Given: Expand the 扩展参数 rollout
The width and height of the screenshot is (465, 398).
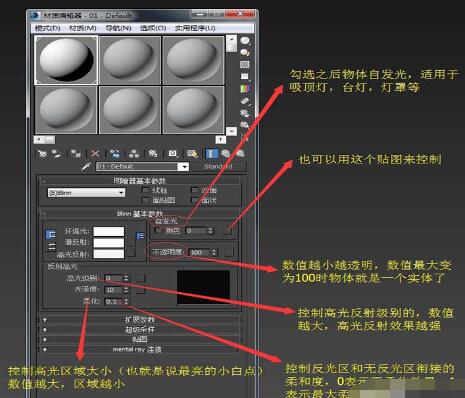Looking at the screenshot, I should (x=140, y=319).
